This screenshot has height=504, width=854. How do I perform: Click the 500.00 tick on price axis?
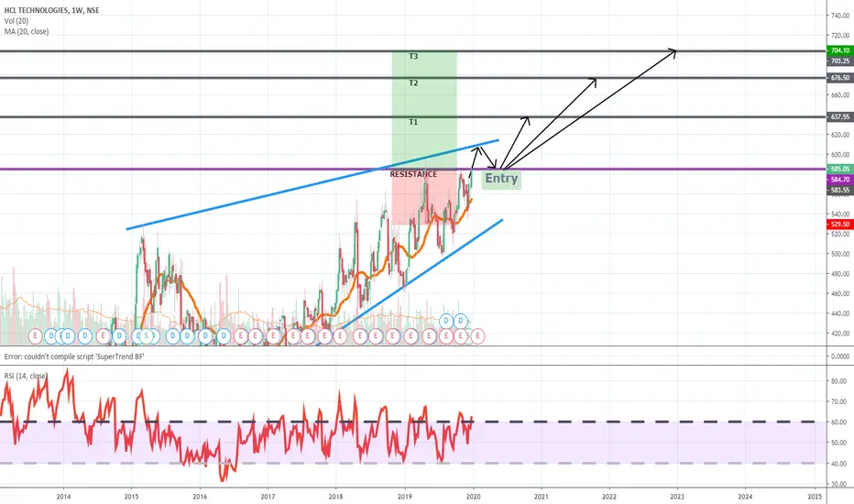pyautogui.click(x=840, y=254)
